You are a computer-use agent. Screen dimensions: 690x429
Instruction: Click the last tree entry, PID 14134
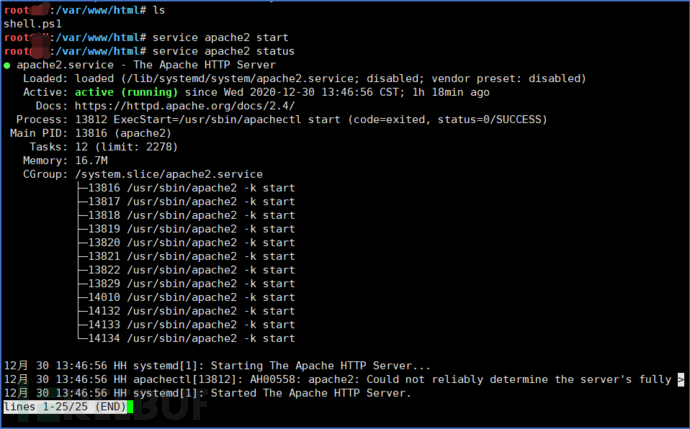187,338
